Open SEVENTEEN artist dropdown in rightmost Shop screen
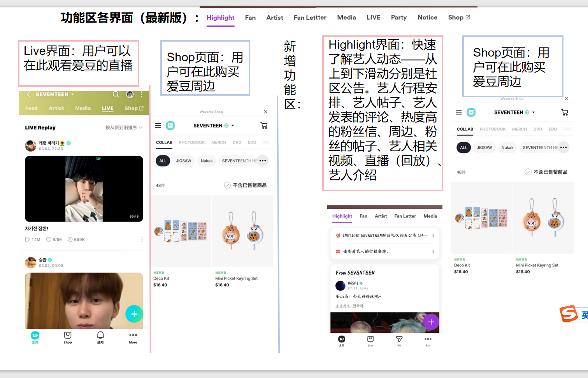Image resolution: width=588 pixels, height=378 pixels. (x=514, y=112)
